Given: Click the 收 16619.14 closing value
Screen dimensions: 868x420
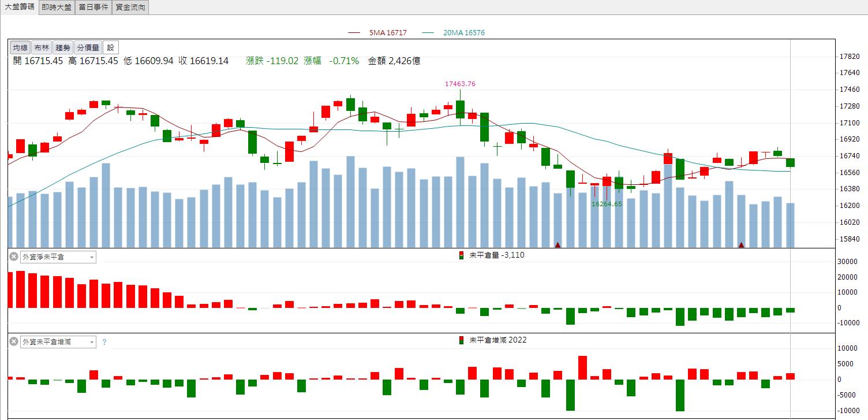Looking at the screenshot, I should tap(203, 61).
